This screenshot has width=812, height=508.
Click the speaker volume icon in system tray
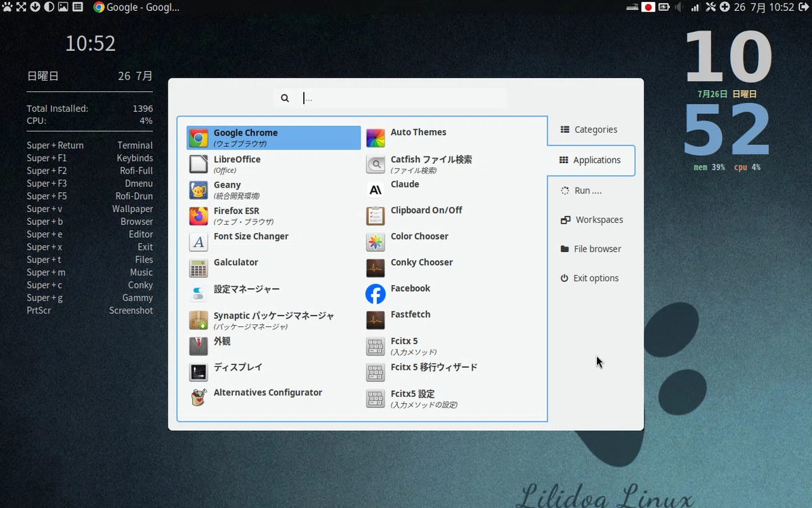(680, 7)
